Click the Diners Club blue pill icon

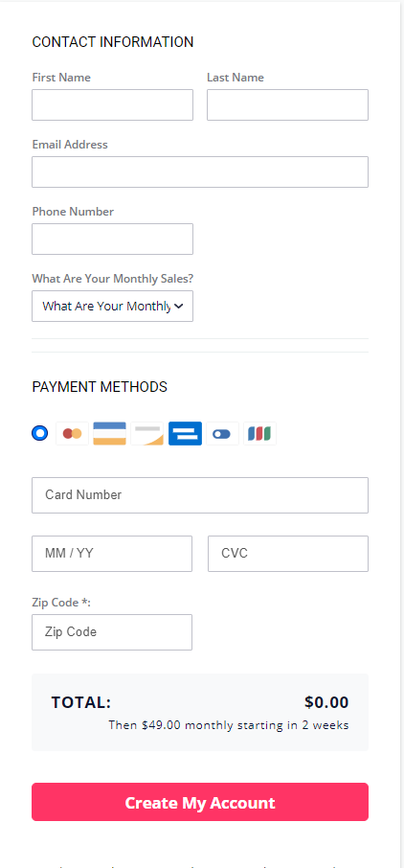222,433
